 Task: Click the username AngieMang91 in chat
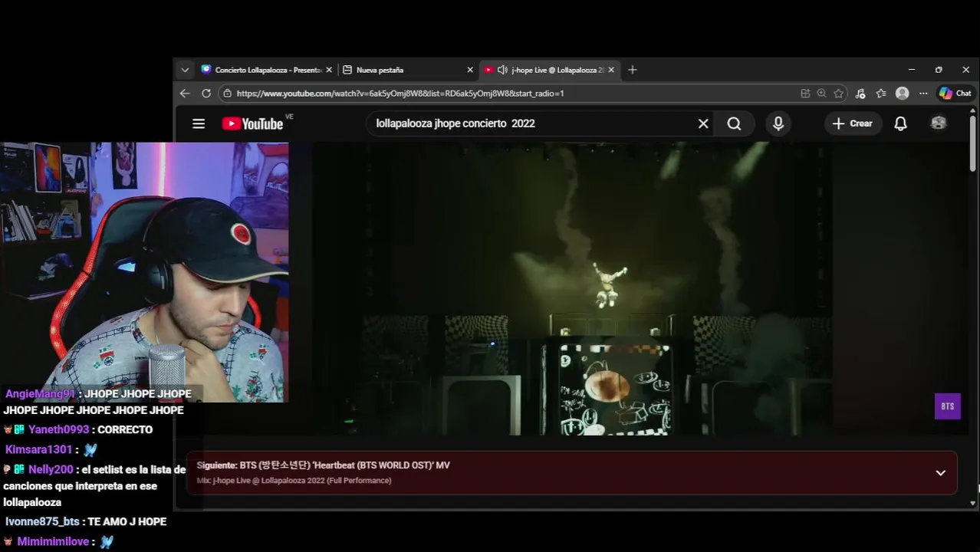tap(41, 394)
